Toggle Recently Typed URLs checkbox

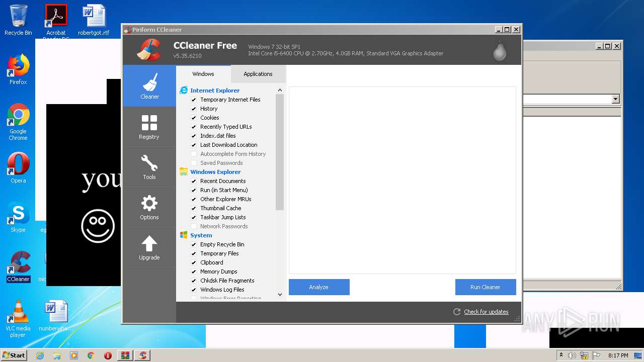click(x=194, y=127)
